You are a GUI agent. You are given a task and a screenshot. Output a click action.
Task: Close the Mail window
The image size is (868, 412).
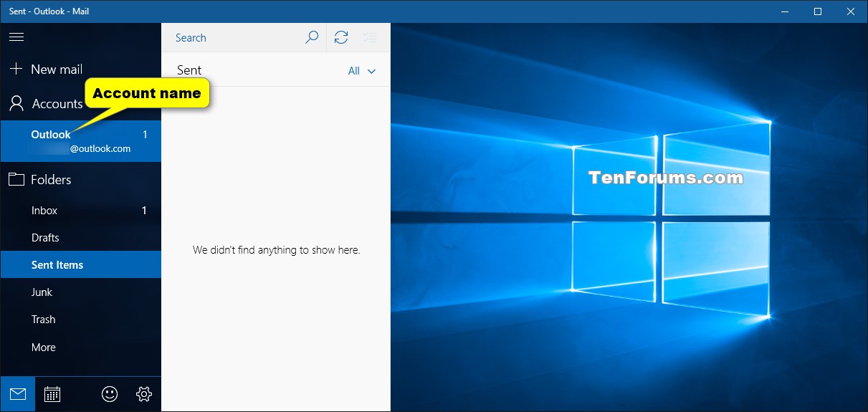[851, 11]
